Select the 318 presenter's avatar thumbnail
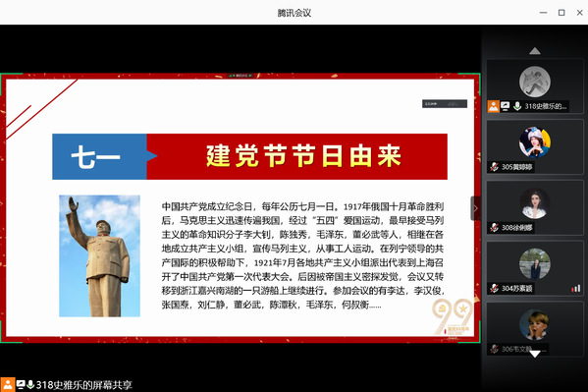 click(535, 82)
